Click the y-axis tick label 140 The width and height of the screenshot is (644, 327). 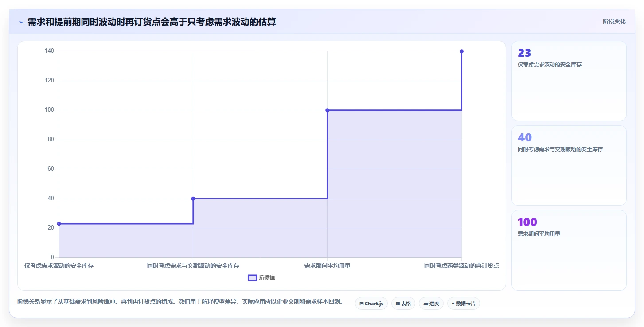[x=49, y=51]
